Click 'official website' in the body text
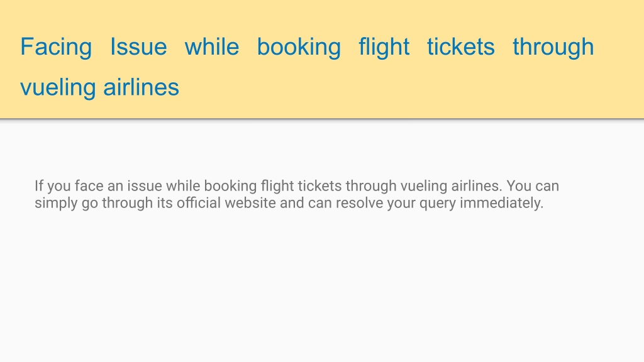The width and height of the screenshot is (644, 362). (226, 203)
